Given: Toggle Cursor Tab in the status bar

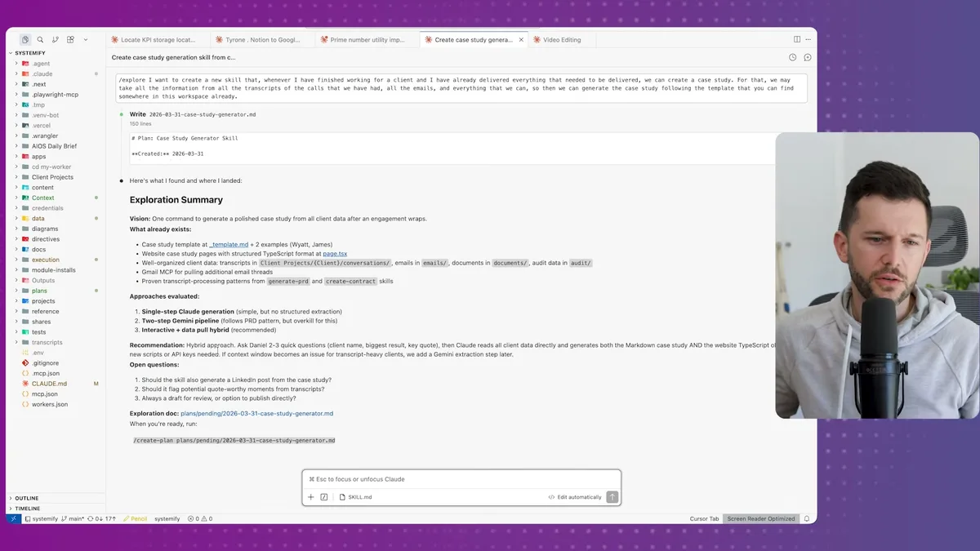Looking at the screenshot, I should 704,518.
